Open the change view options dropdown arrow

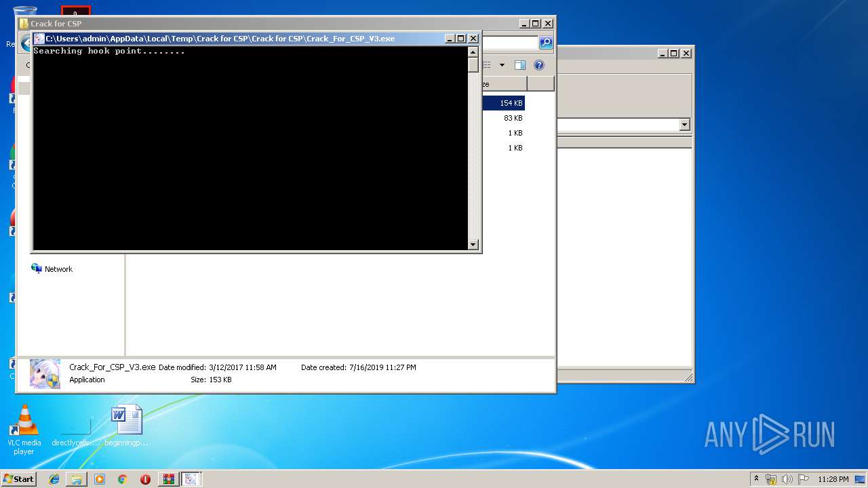pyautogui.click(x=502, y=65)
